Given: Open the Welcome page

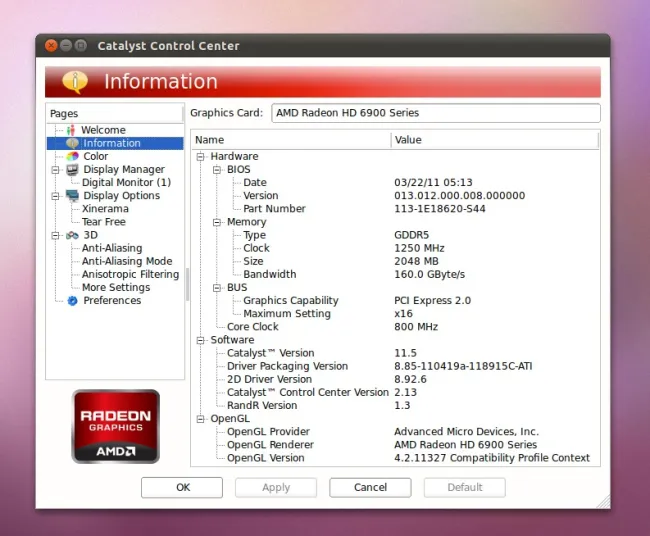Looking at the screenshot, I should (x=103, y=130).
